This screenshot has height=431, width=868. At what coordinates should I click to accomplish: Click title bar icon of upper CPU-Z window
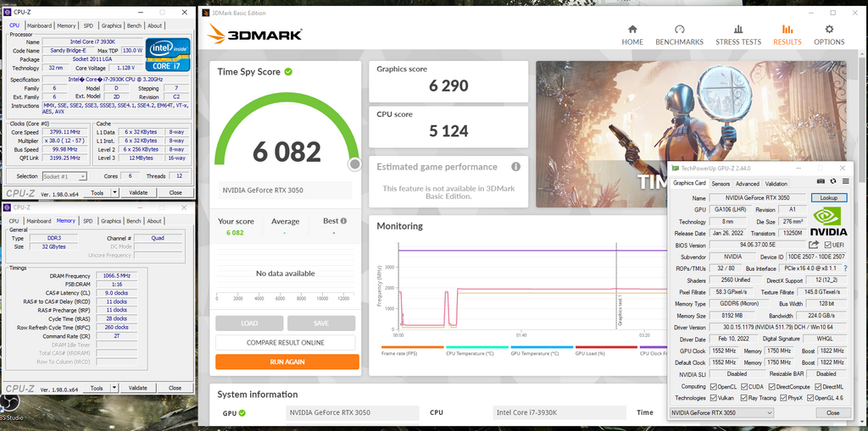coord(8,12)
